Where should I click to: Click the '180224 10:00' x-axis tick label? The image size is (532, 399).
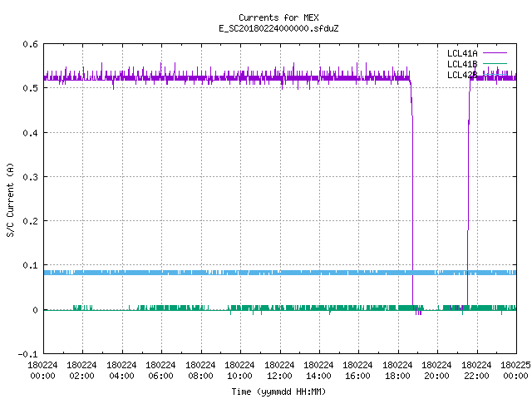click(x=239, y=371)
